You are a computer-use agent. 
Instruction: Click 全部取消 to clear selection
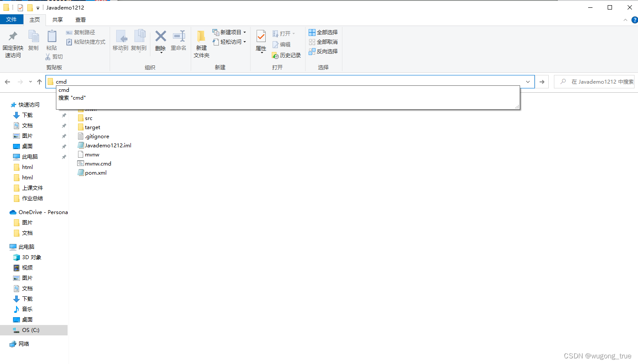[323, 42]
